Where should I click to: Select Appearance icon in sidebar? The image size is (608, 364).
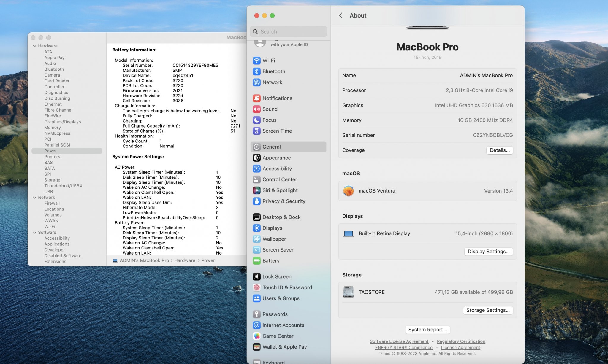256,158
